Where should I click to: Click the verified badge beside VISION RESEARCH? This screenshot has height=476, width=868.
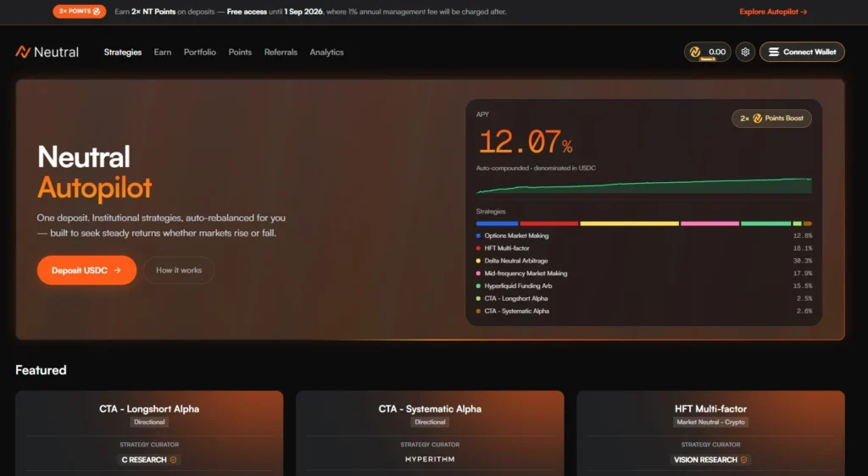[x=744, y=460]
